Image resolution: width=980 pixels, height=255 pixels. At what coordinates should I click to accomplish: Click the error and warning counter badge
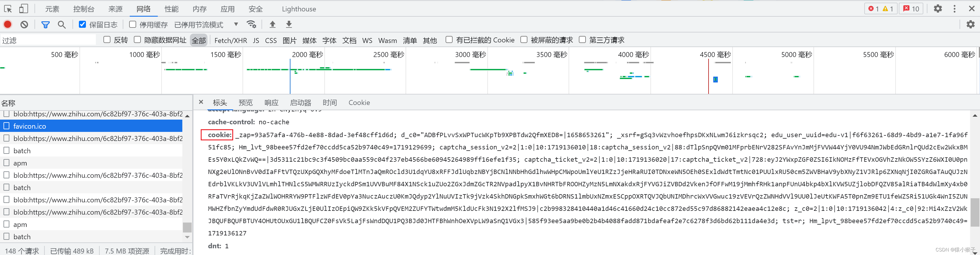(x=881, y=8)
